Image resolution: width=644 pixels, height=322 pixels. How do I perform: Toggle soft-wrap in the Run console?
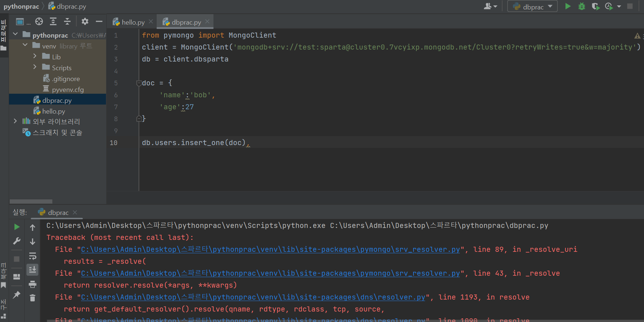(33, 256)
